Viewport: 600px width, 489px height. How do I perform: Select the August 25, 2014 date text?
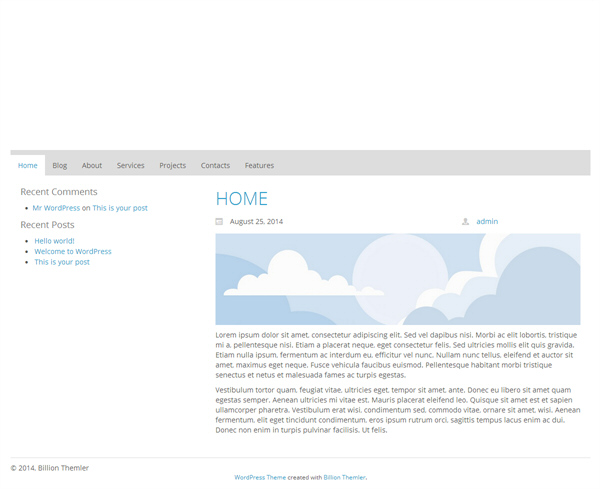click(x=256, y=221)
